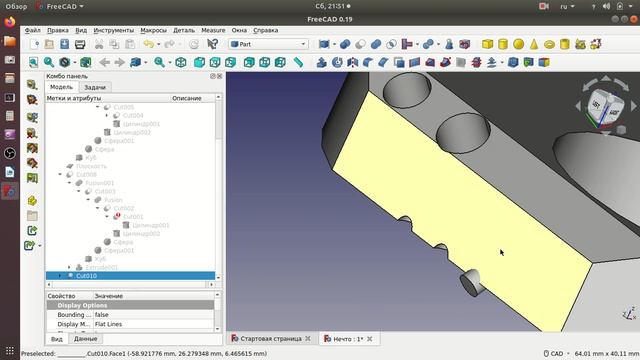This screenshot has height=360, width=640.
Task: Click the Export file icon in left toolbar
Action: click(x=32, y=231)
